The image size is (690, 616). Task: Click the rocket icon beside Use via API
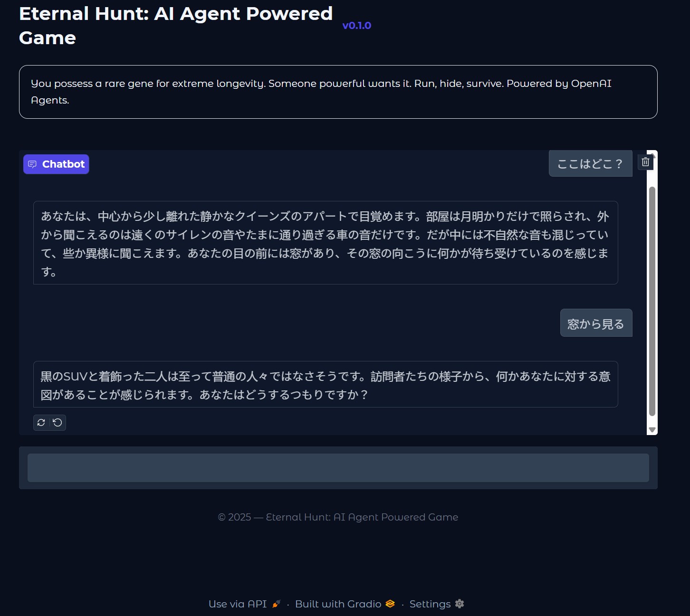tap(276, 604)
